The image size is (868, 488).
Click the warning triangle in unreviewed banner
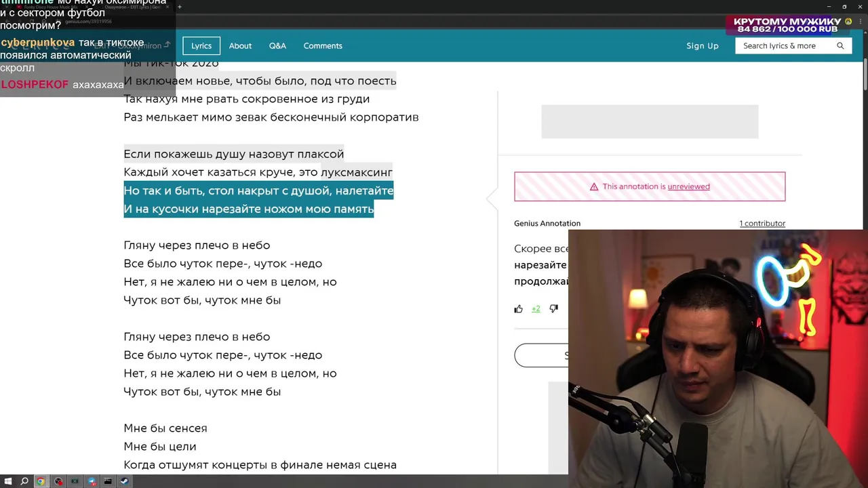(594, 186)
